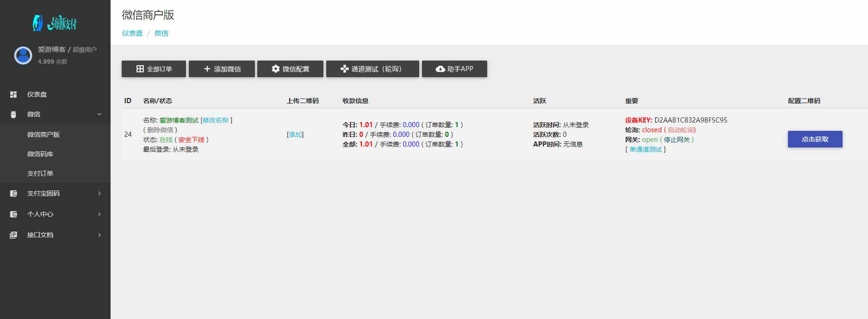Click the cloud download 助手APP button

(x=454, y=69)
